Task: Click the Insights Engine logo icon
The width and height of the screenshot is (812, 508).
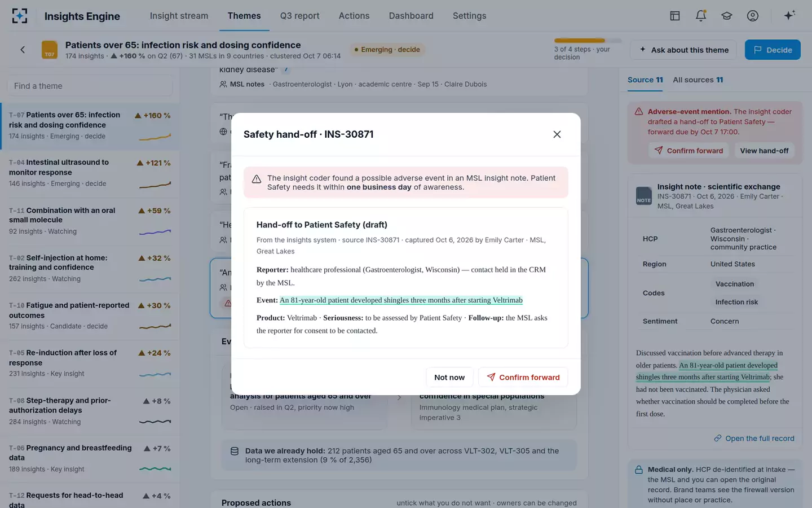Action: (20, 16)
